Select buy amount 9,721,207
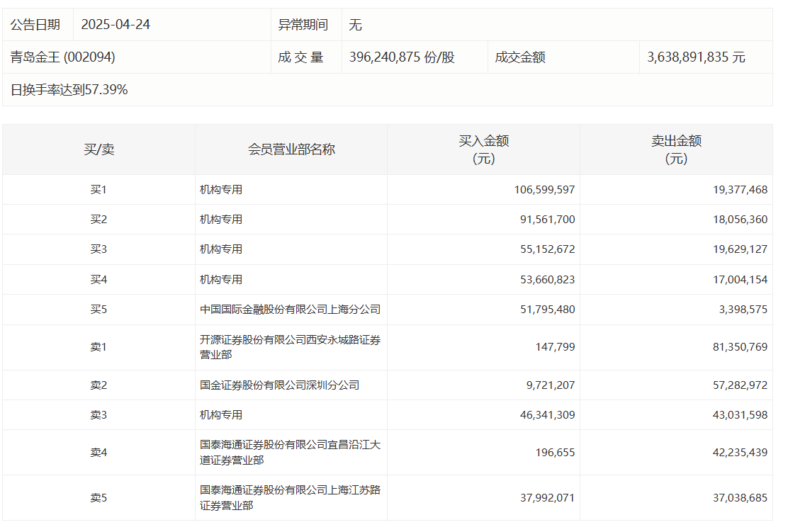The image size is (788, 532). (551, 385)
